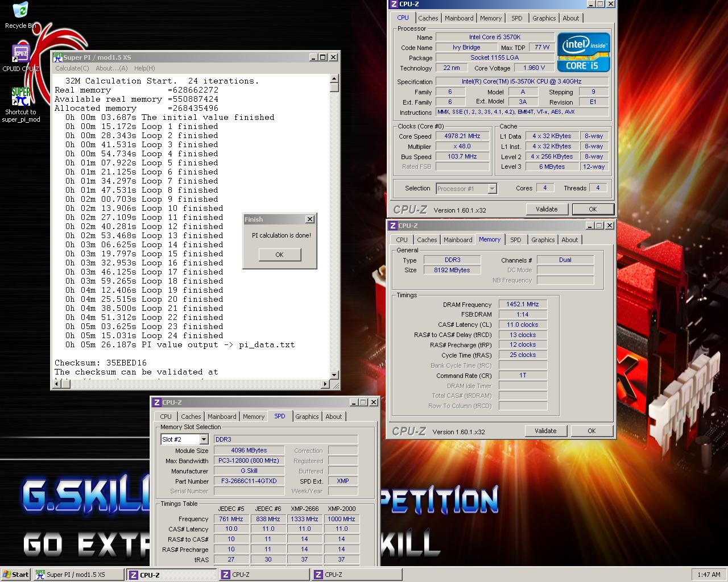Click the Super PI window title icon
Screen dimensions: 728x582
pos(57,57)
